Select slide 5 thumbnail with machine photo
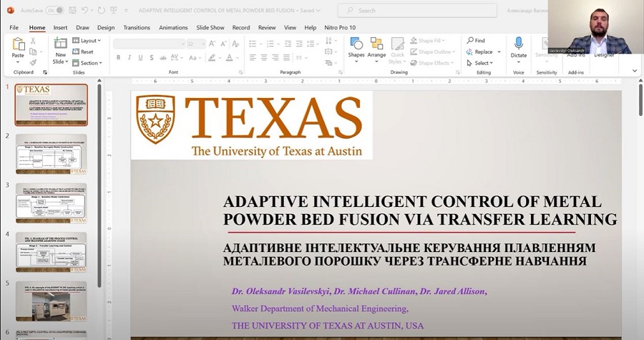Image resolution: width=644 pixels, height=340 pixels. (52, 301)
